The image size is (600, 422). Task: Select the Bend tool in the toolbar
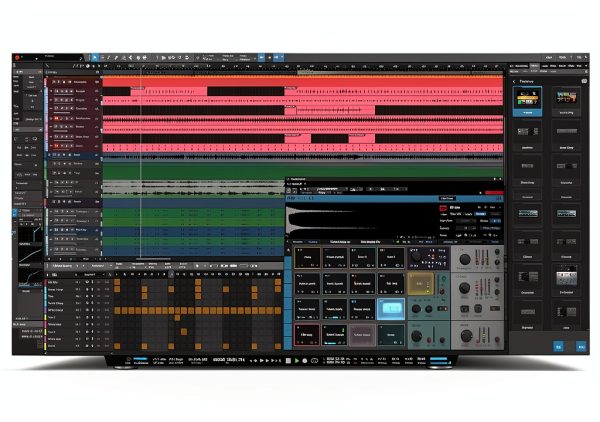(x=138, y=57)
